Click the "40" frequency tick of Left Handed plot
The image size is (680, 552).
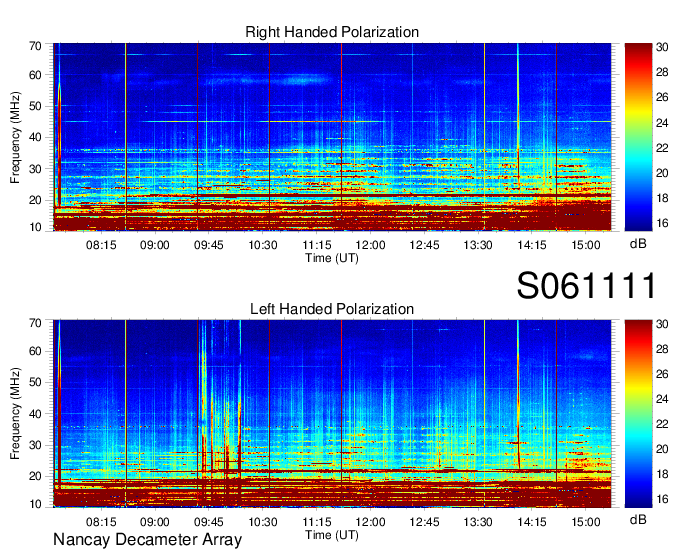pos(36,414)
